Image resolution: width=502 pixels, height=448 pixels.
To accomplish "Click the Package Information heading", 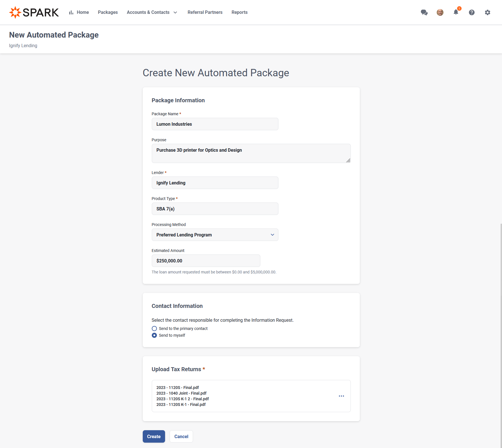I will (x=178, y=100).
